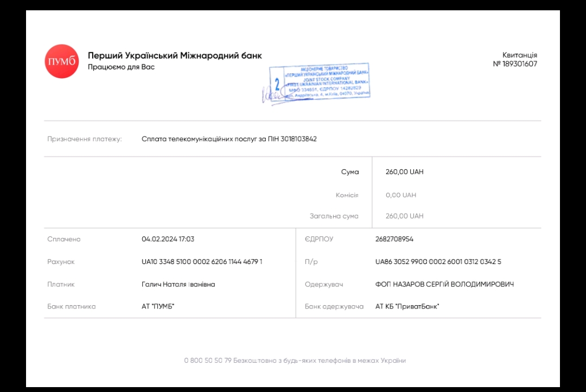Select payer bank 'АТ "ПУМБ"'
Viewport: 586px width, 392px height.
158,306
